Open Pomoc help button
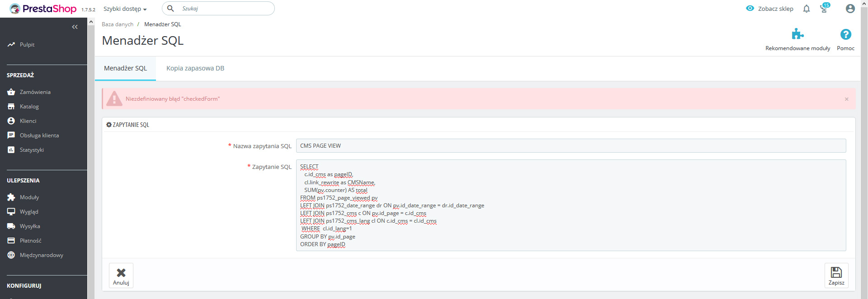The width and height of the screenshot is (868, 299). [846, 40]
